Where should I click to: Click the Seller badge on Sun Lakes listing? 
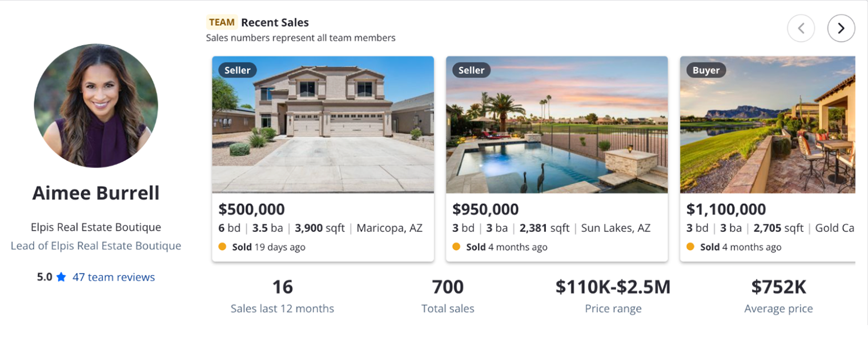click(472, 70)
